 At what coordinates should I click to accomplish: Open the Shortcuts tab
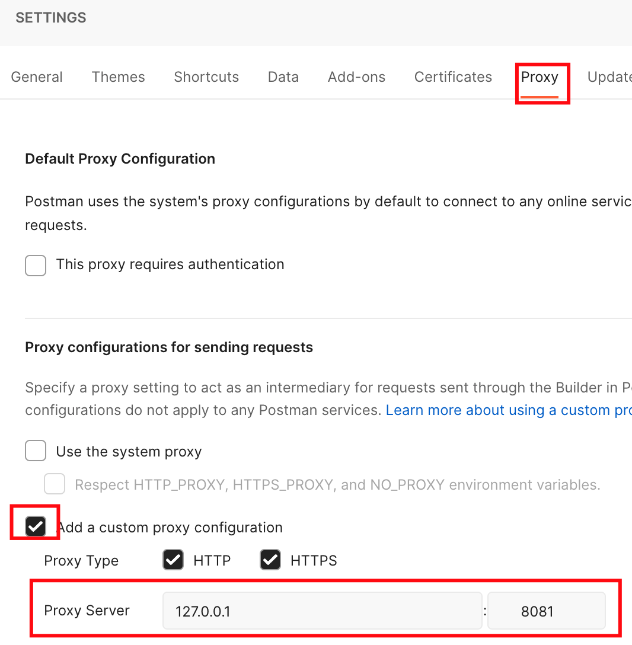coord(206,77)
